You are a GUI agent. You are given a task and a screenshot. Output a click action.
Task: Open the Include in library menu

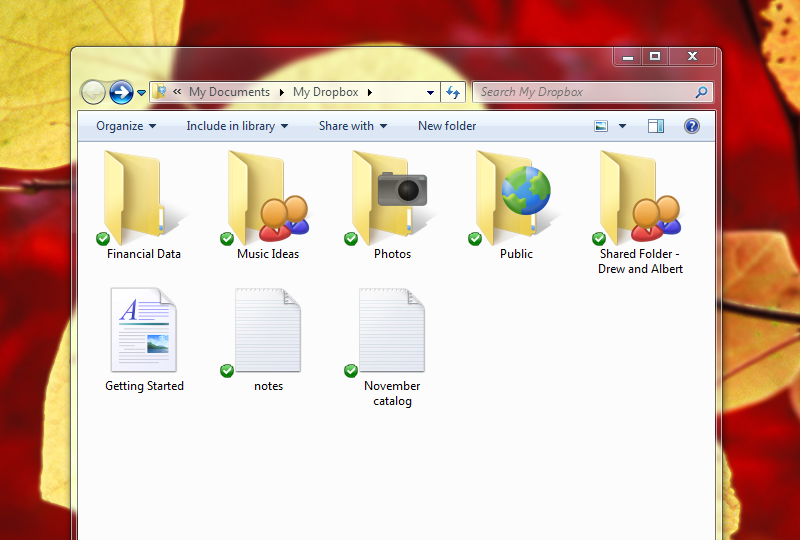pos(237,126)
